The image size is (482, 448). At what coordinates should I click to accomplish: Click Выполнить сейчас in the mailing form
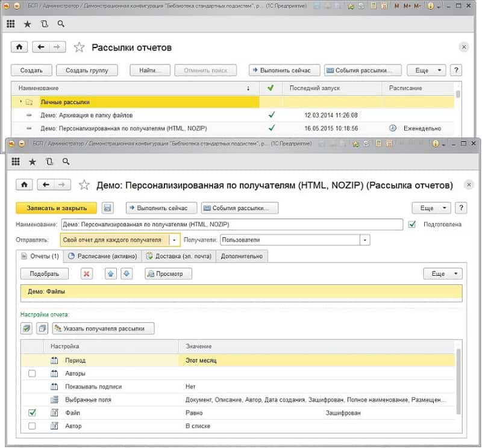[x=161, y=208]
